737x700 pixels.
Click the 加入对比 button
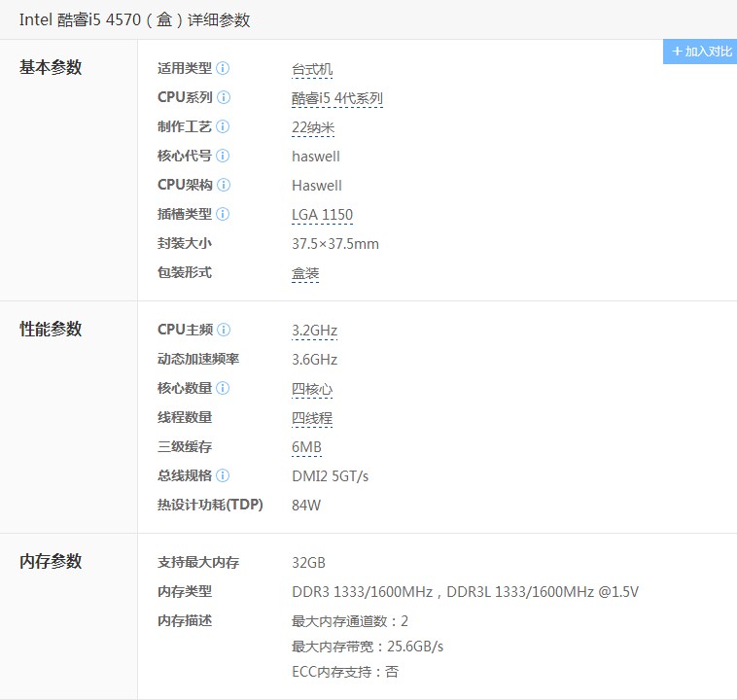click(x=700, y=52)
